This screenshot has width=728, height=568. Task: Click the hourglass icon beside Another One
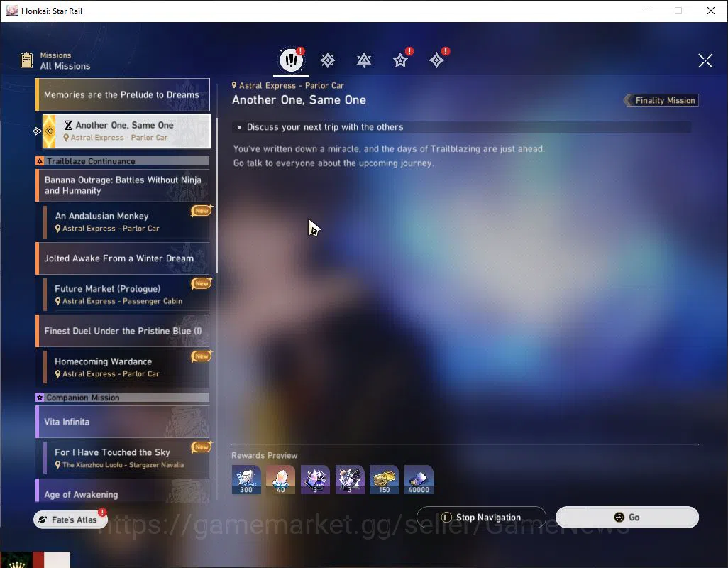coord(68,125)
